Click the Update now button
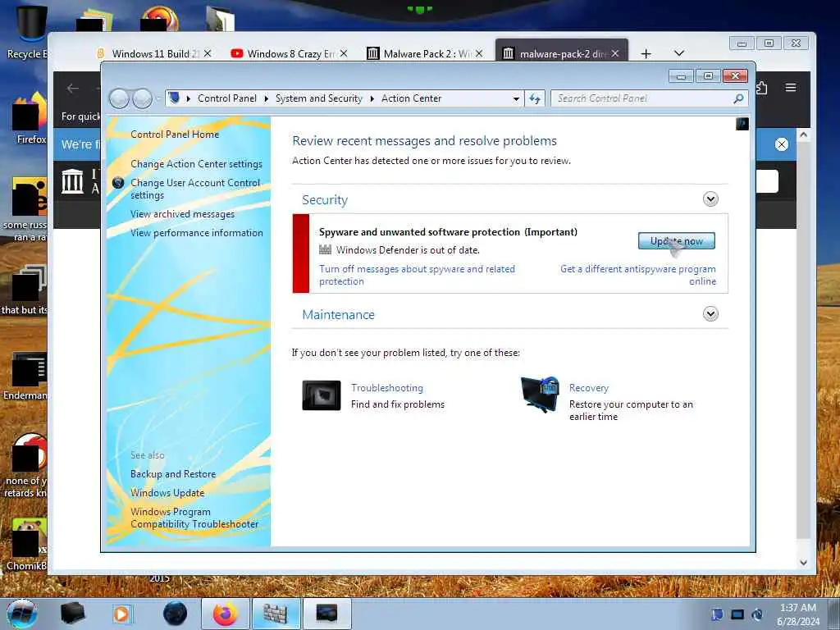 point(676,241)
